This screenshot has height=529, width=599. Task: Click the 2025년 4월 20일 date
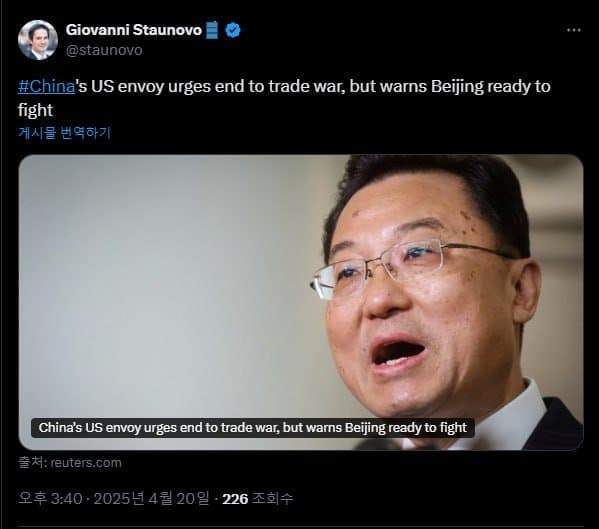[x=152, y=498]
